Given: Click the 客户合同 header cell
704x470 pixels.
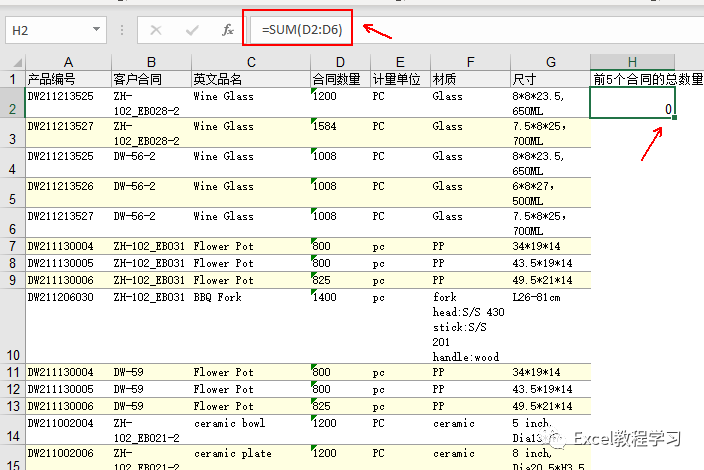Looking at the screenshot, I should (x=151, y=79).
